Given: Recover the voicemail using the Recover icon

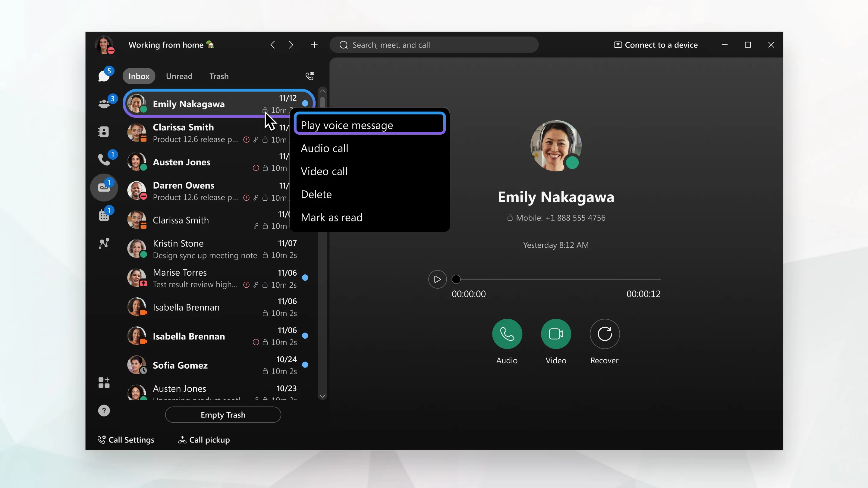Looking at the screenshot, I should (x=604, y=334).
